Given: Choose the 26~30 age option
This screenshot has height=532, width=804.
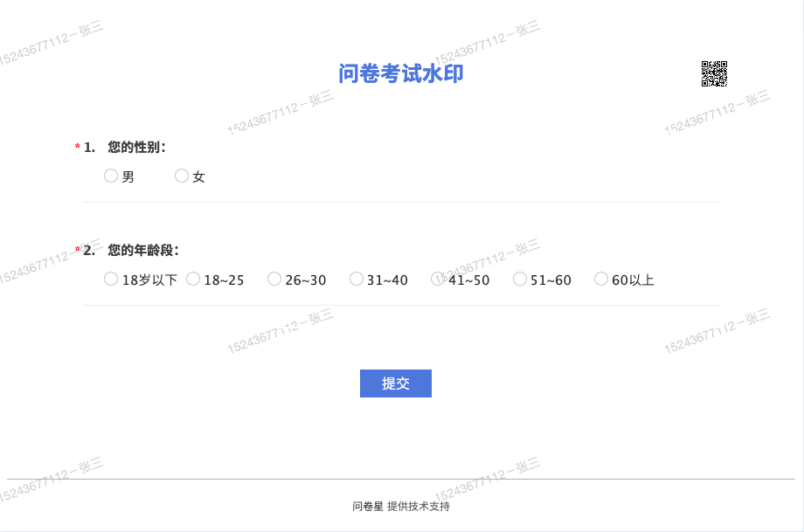Looking at the screenshot, I should 274,279.
